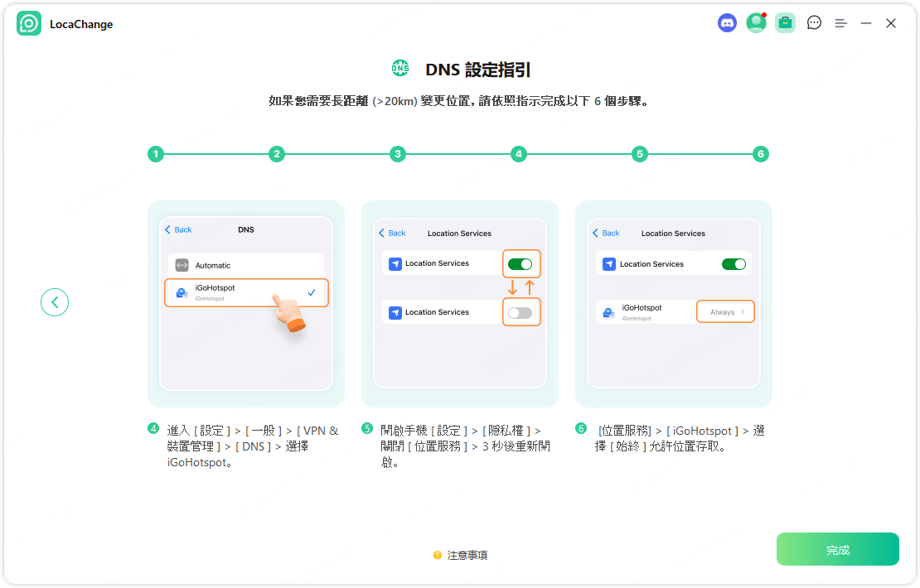Minimize the LocaChange window

tap(866, 23)
